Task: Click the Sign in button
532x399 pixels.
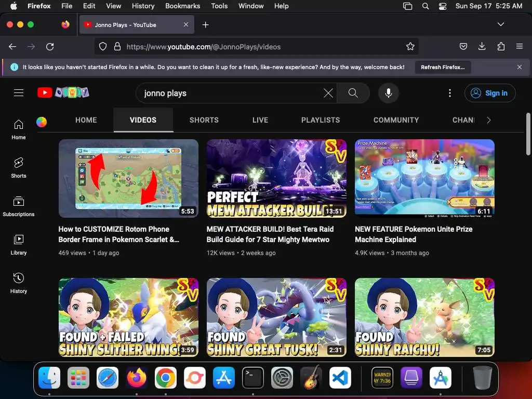Action: pos(490,93)
